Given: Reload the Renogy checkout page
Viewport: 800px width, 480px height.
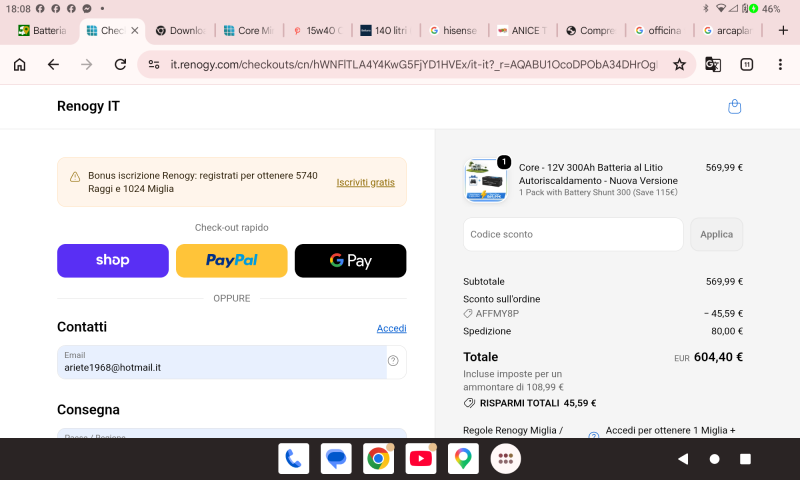Looking at the screenshot, I should 120,64.
